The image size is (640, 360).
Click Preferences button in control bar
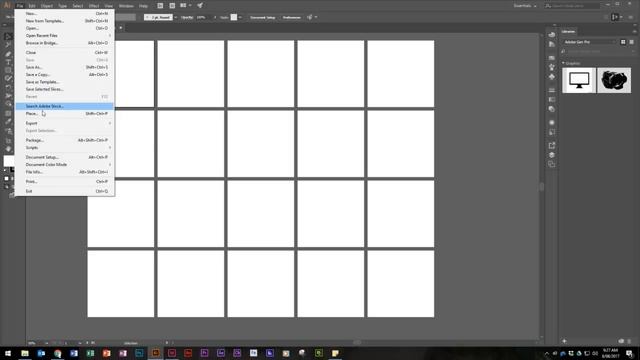pyautogui.click(x=291, y=18)
